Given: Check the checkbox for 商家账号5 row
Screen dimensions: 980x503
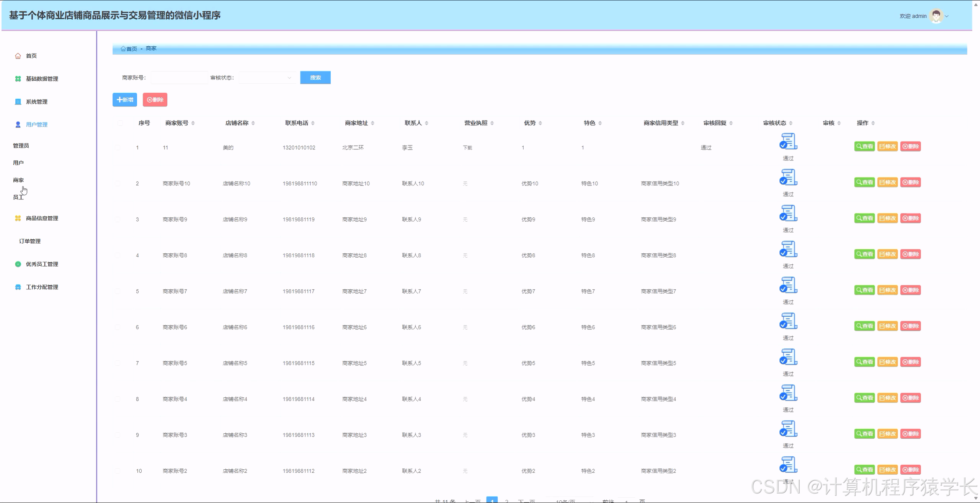Looking at the screenshot, I should coord(118,363).
